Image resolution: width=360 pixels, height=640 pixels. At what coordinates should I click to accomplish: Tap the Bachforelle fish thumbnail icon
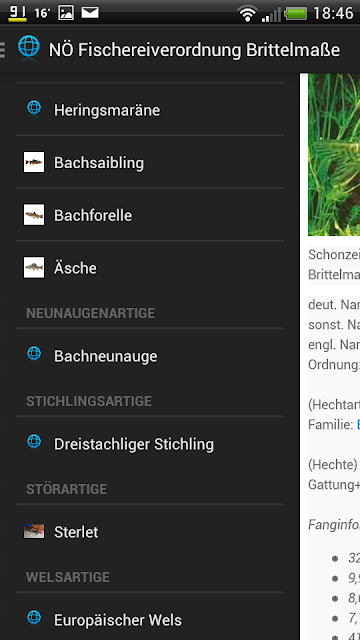34,215
